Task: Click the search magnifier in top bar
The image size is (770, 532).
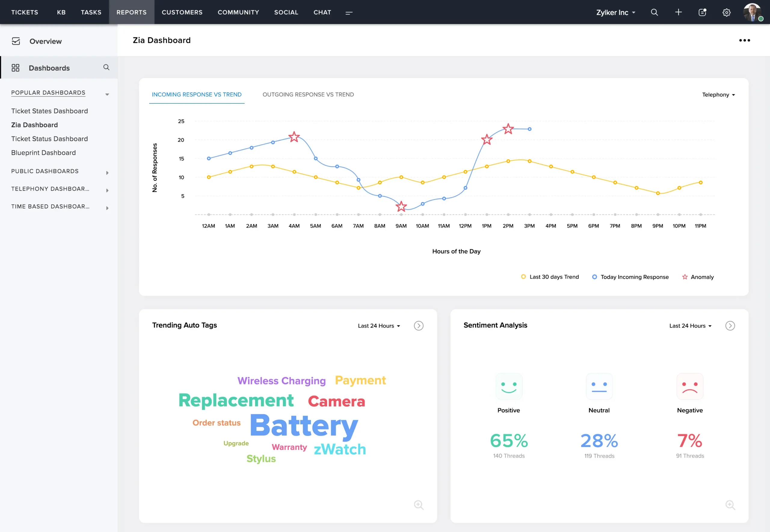Action: [x=654, y=12]
